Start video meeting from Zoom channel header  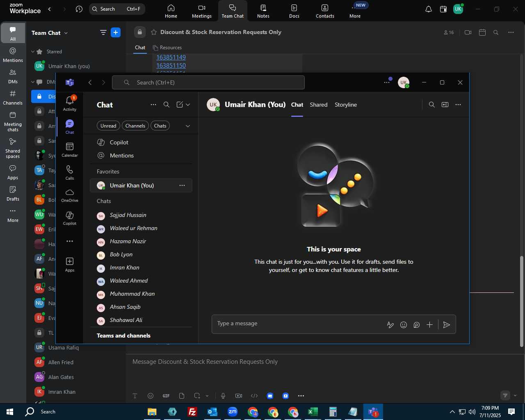tap(468, 32)
